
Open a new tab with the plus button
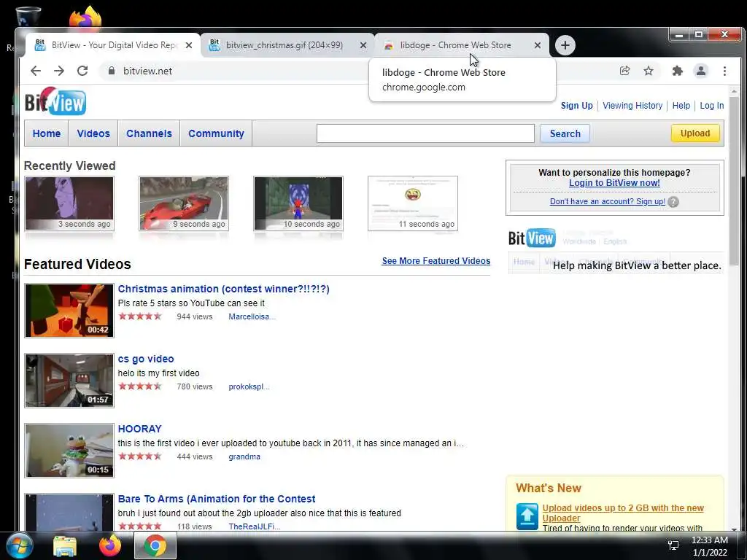click(x=565, y=45)
